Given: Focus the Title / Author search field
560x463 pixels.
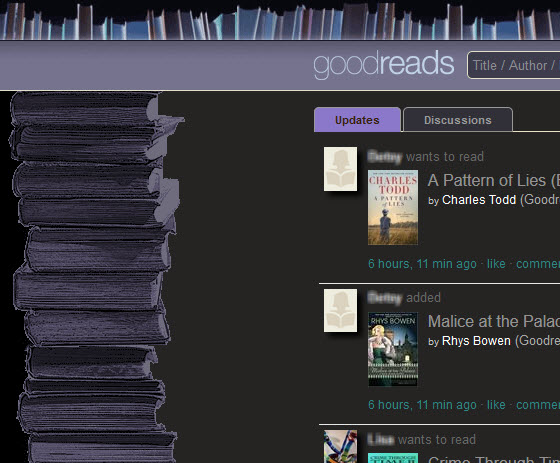Looking at the screenshot, I should coord(514,65).
